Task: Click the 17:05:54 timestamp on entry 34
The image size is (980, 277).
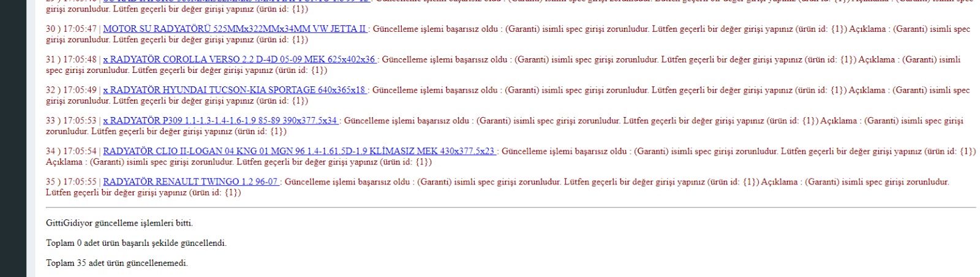Action: coord(80,151)
